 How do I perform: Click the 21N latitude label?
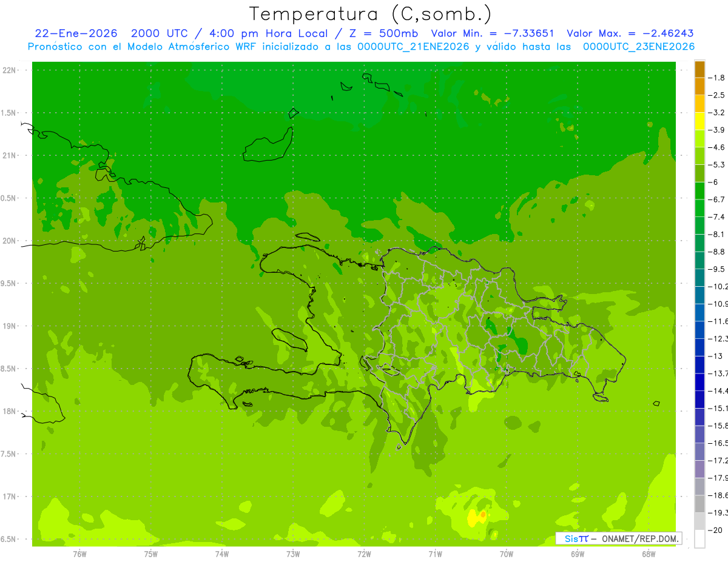coord(10,155)
